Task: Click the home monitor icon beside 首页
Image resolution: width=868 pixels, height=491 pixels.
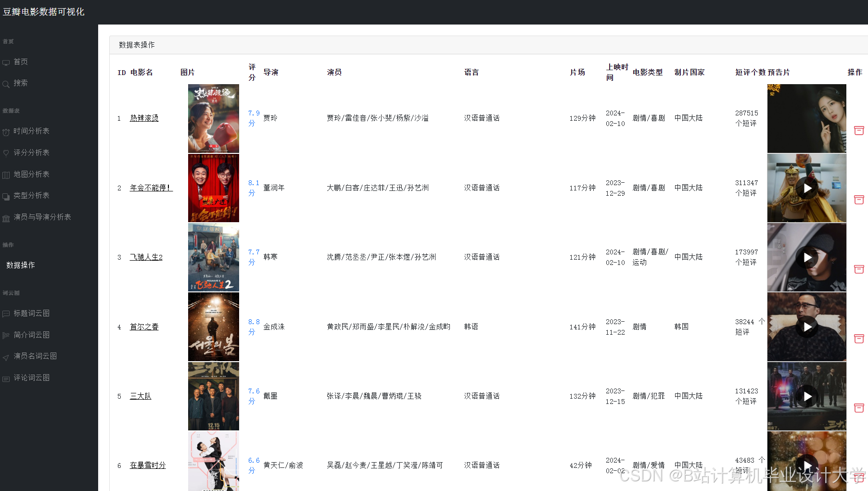Action: click(x=6, y=63)
